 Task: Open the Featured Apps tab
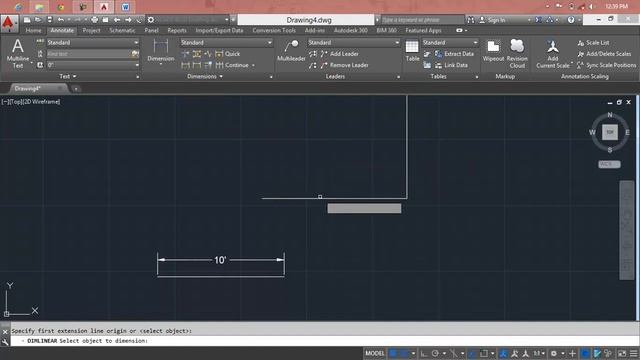[423, 30]
